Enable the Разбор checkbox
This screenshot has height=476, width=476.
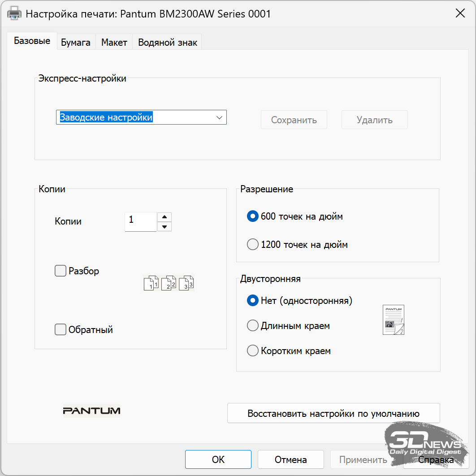[61, 271]
